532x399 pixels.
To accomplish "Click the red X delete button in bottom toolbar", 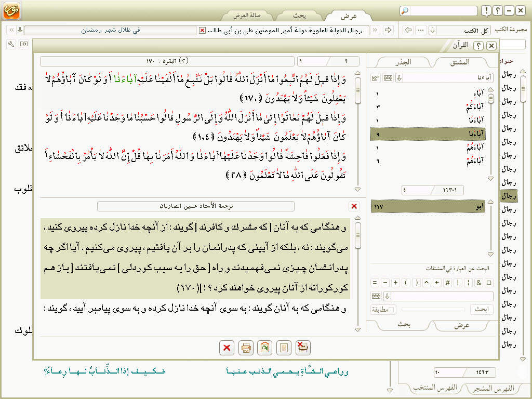I will click(x=227, y=348).
